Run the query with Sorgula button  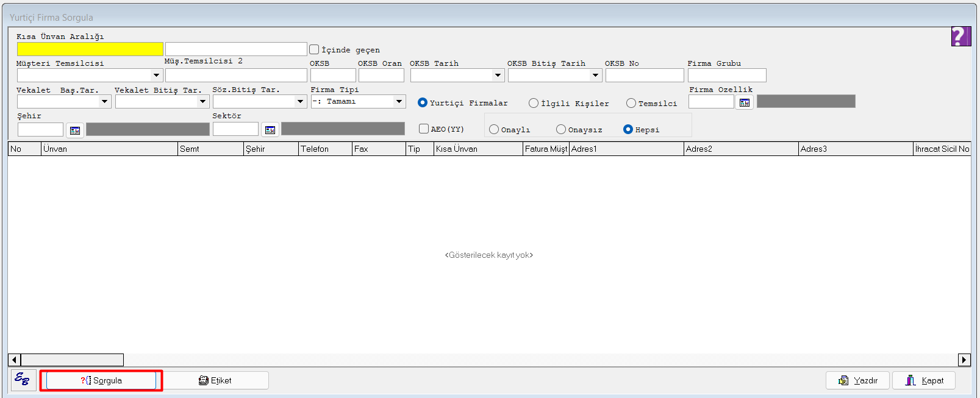point(101,380)
